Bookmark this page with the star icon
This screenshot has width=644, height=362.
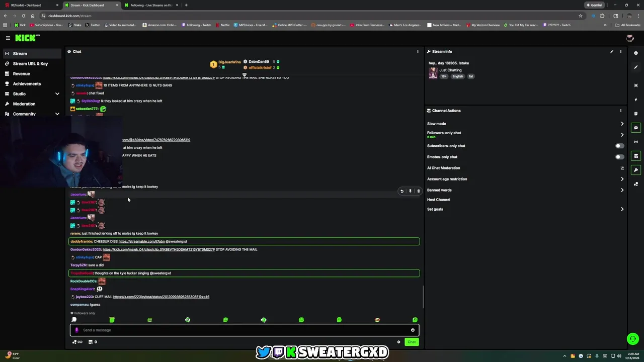[x=581, y=16]
